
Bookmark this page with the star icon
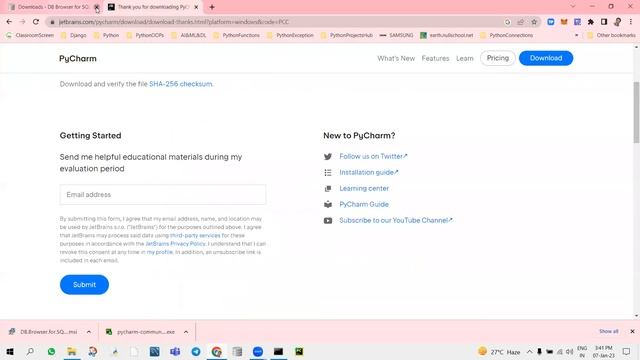534,22
